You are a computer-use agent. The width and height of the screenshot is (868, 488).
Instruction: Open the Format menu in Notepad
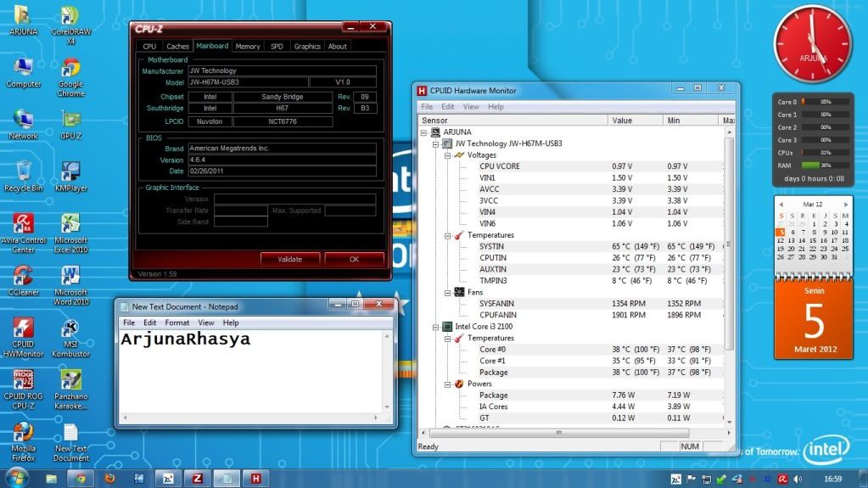click(x=176, y=323)
